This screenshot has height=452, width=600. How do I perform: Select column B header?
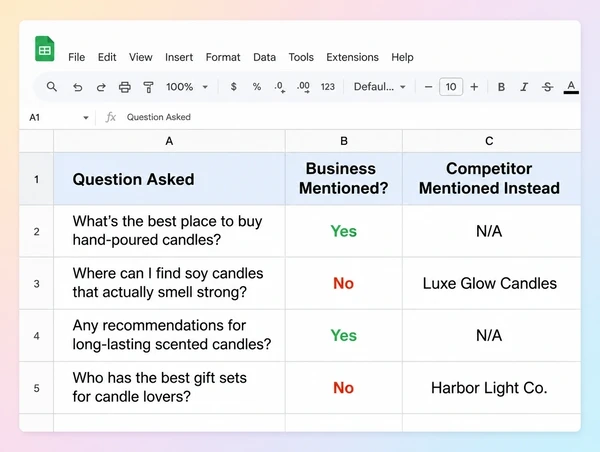click(344, 141)
